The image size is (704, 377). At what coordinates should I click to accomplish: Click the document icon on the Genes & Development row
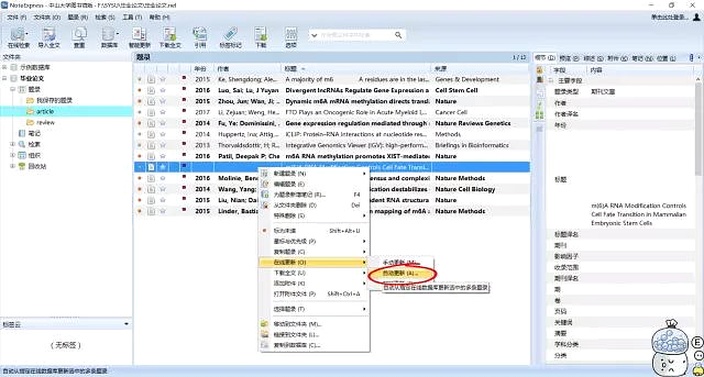(151, 79)
